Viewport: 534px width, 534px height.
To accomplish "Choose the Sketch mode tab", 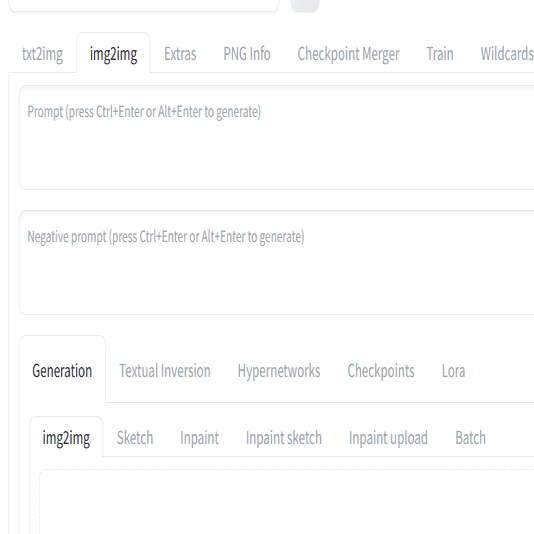I will (135, 438).
